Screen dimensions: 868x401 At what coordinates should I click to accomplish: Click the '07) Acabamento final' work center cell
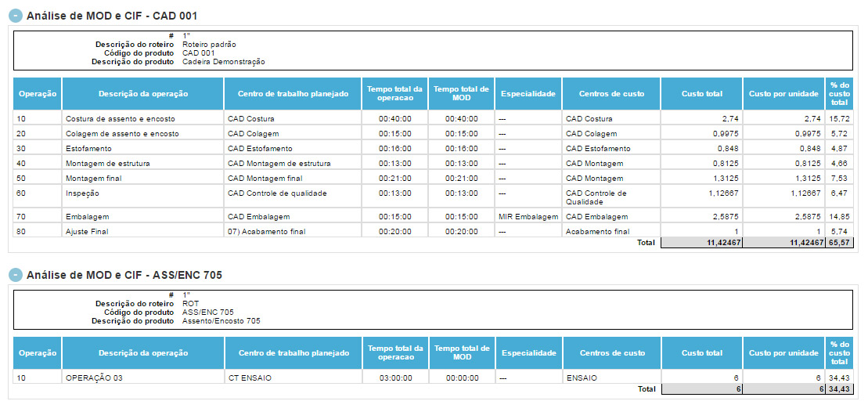(266, 232)
